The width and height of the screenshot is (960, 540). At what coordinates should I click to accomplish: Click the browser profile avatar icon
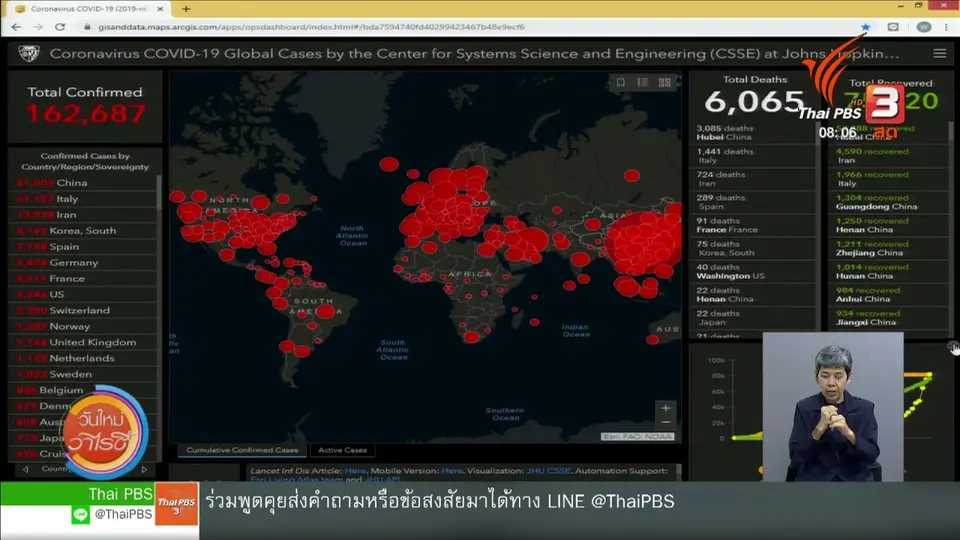point(923,27)
